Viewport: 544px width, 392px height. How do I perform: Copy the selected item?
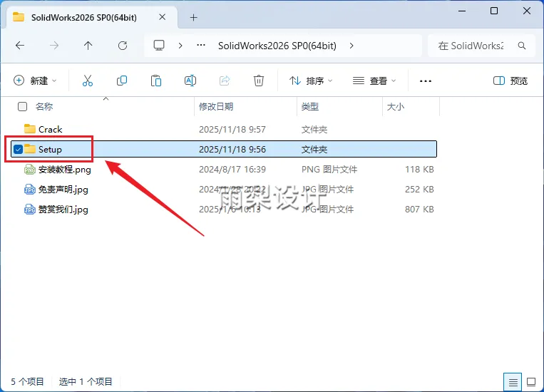coord(122,81)
